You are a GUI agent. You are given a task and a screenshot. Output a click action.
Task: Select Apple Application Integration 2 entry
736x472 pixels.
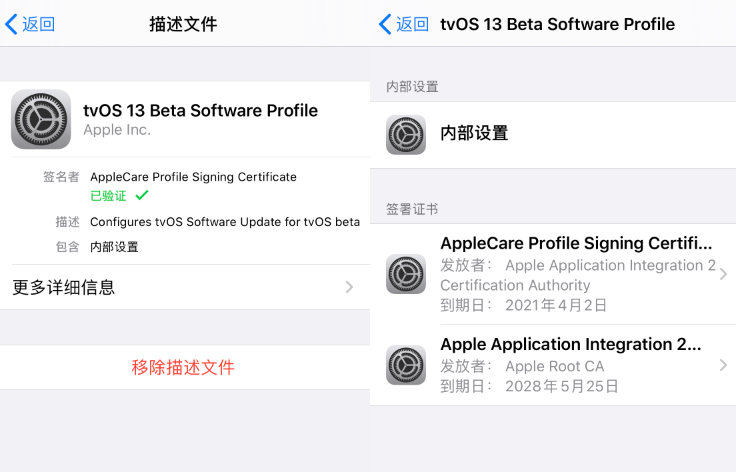pyautogui.click(x=570, y=345)
